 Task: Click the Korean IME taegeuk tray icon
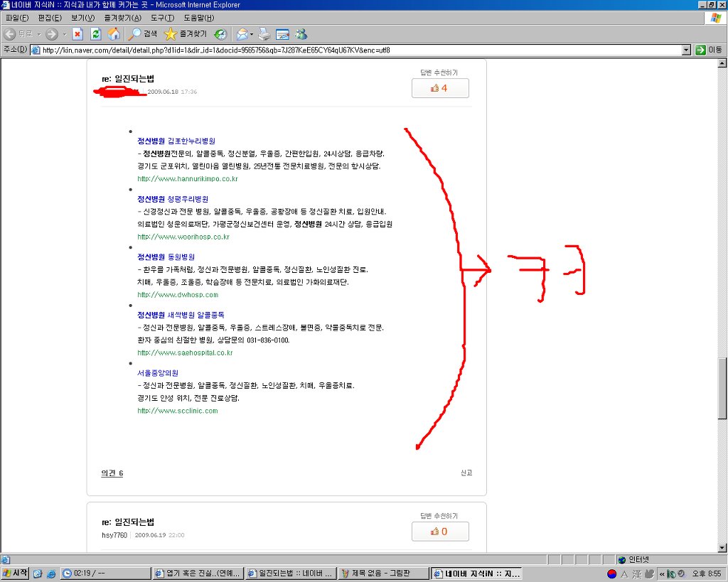pos(612,574)
